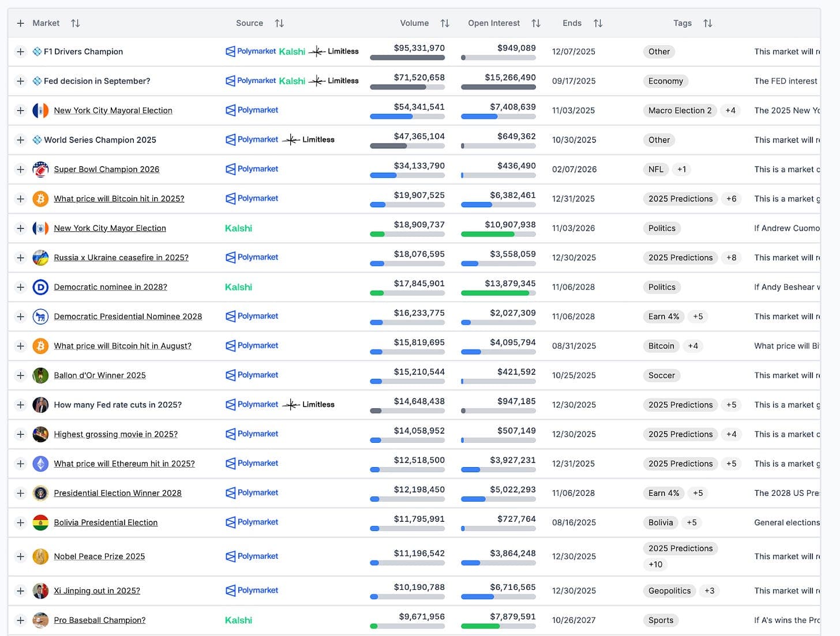The width and height of the screenshot is (840, 636).
Task: Click the Bolivia flag icon
Action: tap(40, 522)
